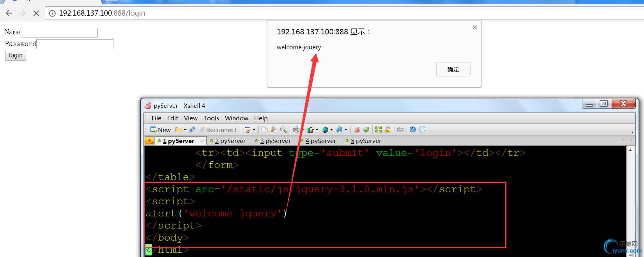The width and height of the screenshot is (644, 257).
Task: Click the browser Back arrow
Action: tap(9, 13)
